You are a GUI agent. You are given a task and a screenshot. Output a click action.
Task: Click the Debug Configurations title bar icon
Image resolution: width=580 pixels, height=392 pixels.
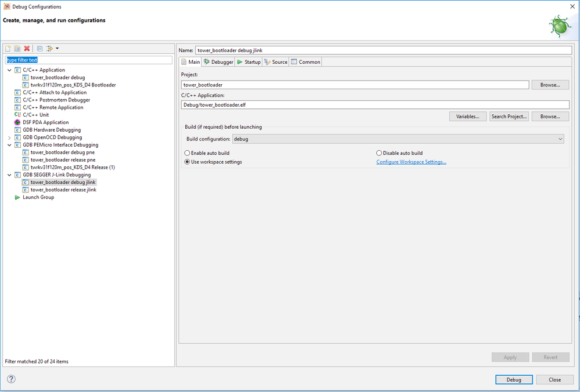tap(6, 6)
